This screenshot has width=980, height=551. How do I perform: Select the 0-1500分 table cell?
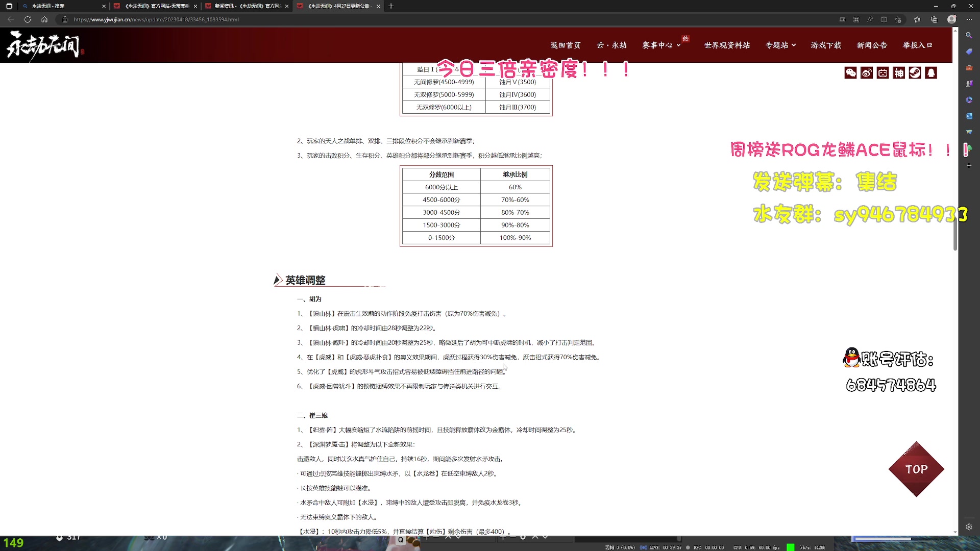point(442,238)
